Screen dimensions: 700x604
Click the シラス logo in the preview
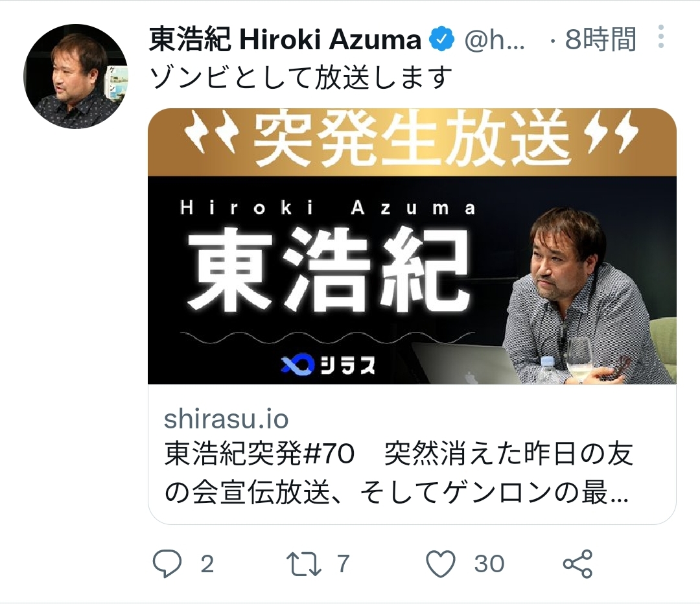point(328,365)
